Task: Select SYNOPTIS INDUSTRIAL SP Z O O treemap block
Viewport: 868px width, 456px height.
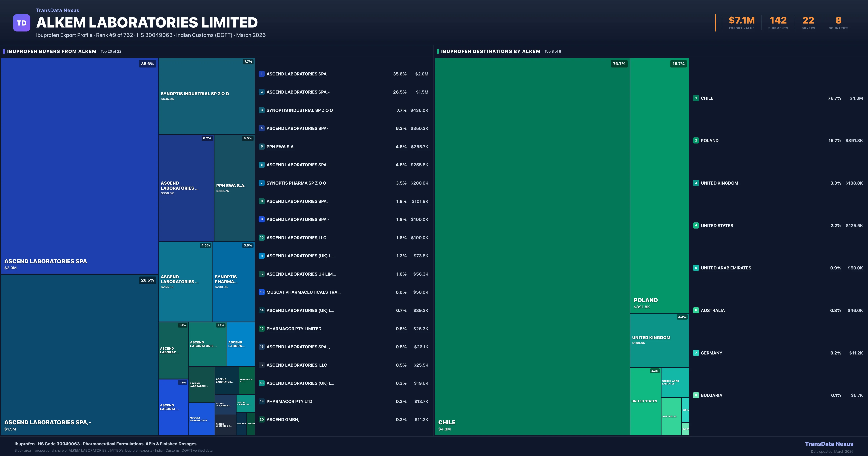Action: 207,96
